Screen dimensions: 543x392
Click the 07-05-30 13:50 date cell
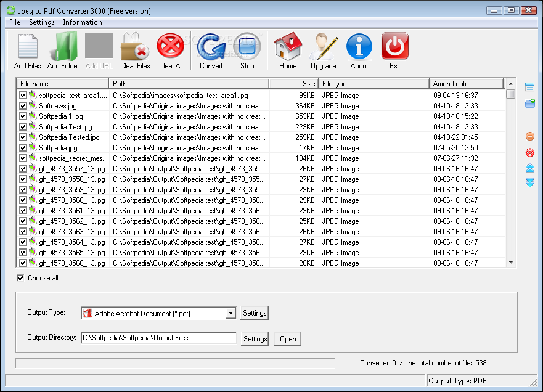coord(455,148)
